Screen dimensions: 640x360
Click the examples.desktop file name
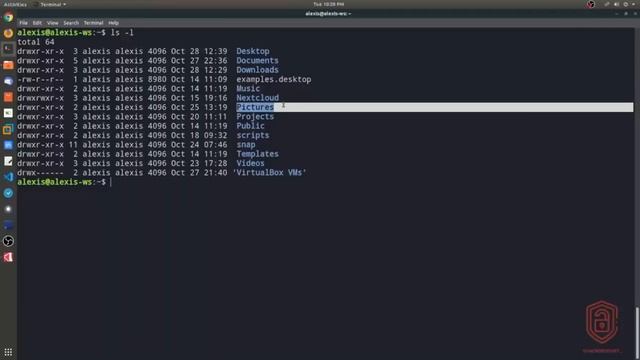point(273,79)
